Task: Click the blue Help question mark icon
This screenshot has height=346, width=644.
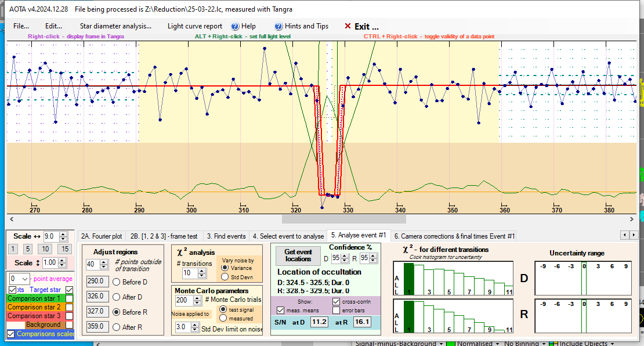Action: coord(235,26)
